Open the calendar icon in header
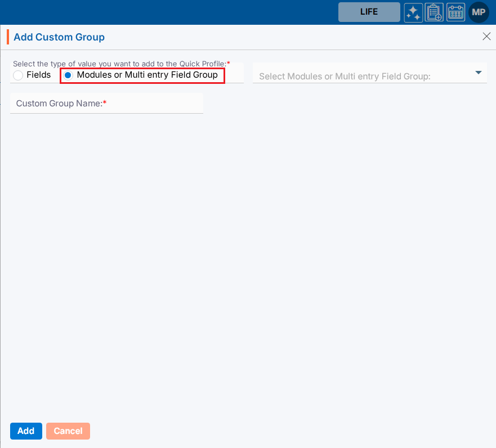 (x=455, y=12)
